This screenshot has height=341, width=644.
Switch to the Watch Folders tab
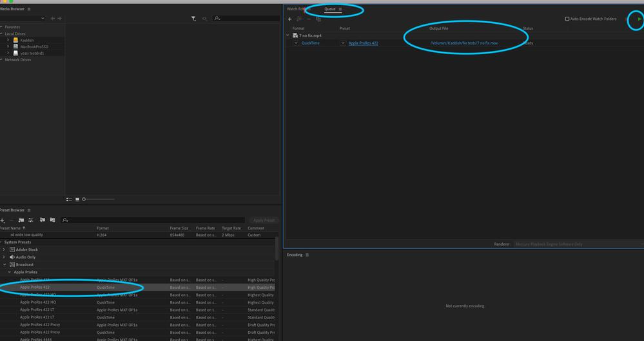click(298, 9)
